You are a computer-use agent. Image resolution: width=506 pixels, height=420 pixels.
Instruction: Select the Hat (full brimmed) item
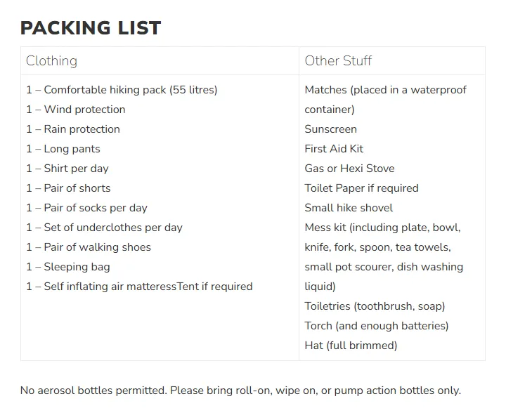[x=351, y=346]
